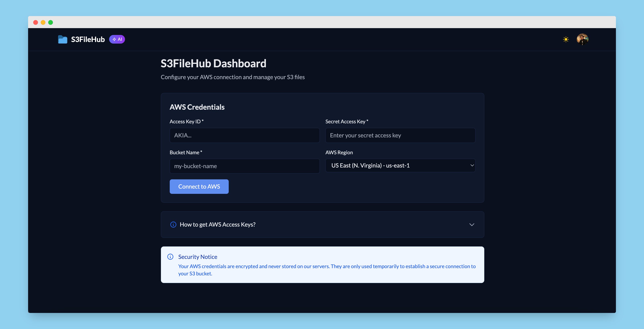This screenshot has height=329, width=644.
Task: Click the 'Access Key ID *' label
Action: click(x=187, y=122)
